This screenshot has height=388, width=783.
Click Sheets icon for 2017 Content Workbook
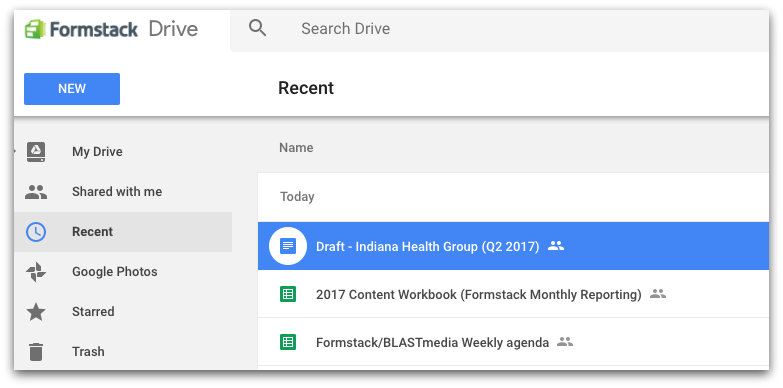[288, 294]
